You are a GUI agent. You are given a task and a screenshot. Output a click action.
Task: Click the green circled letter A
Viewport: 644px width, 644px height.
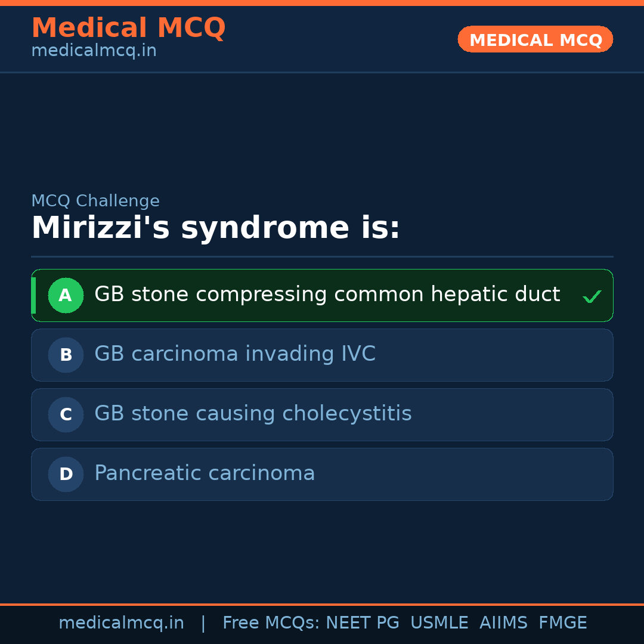66,295
